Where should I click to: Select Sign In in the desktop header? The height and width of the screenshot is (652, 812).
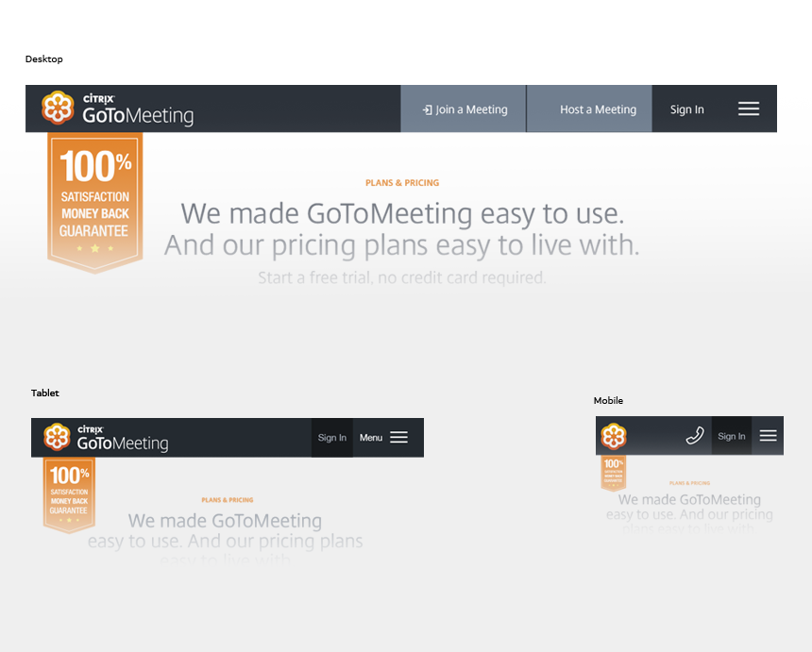pos(686,109)
